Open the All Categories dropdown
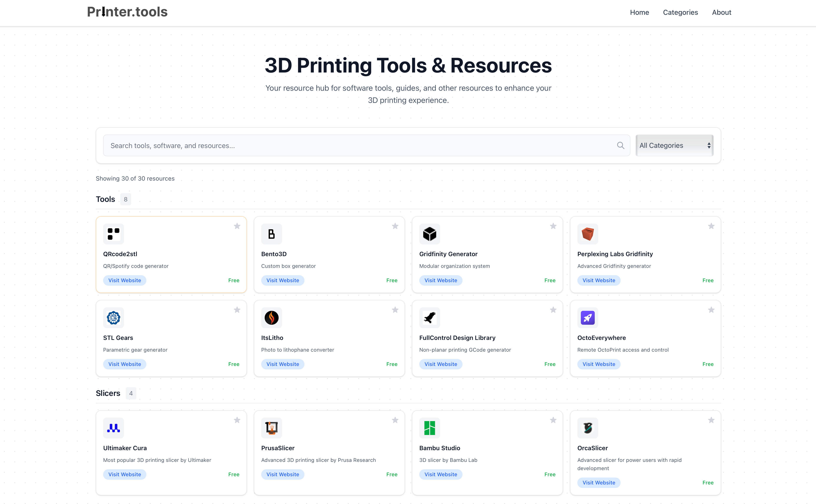The image size is (816, 504). point(674,145)
